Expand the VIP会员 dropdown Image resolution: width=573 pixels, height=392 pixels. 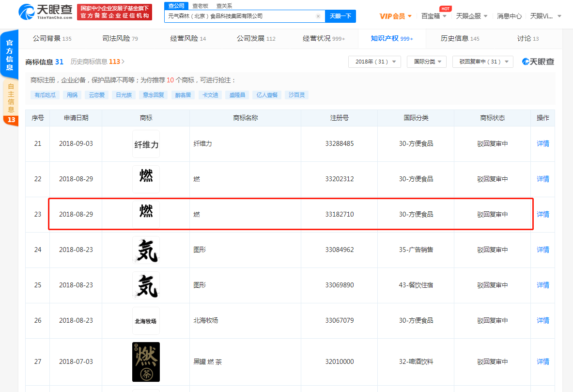tap(395, 16)
